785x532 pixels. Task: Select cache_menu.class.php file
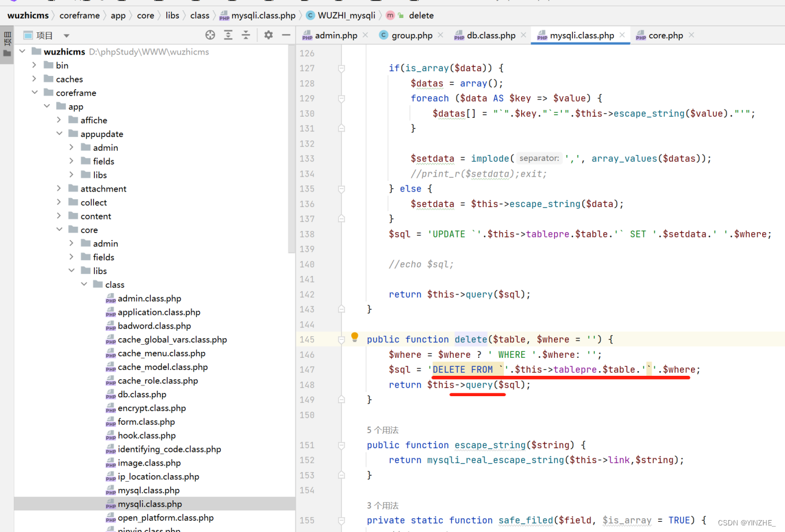(x=162, y=354)
